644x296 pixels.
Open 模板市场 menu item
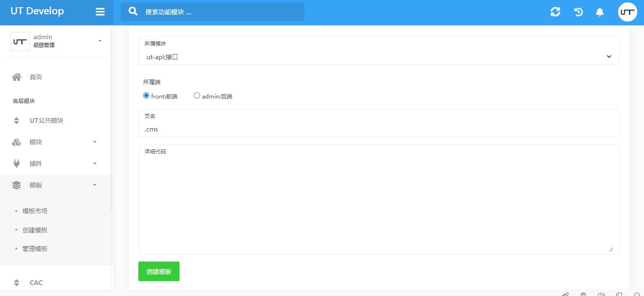pos(35,211)
